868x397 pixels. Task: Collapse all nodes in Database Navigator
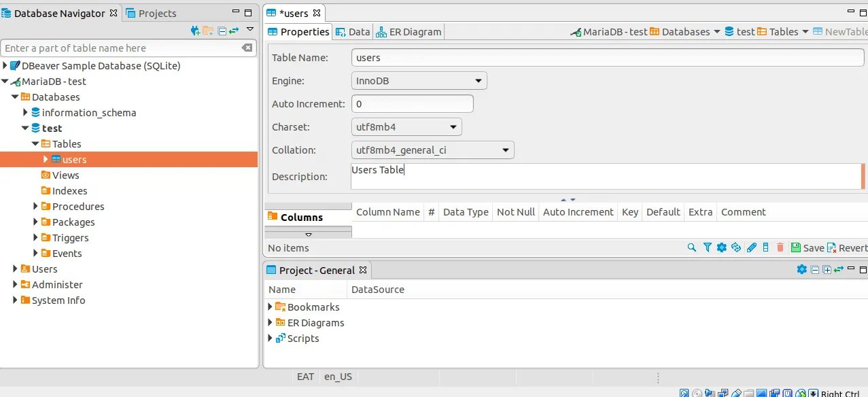tap(222, 31)
